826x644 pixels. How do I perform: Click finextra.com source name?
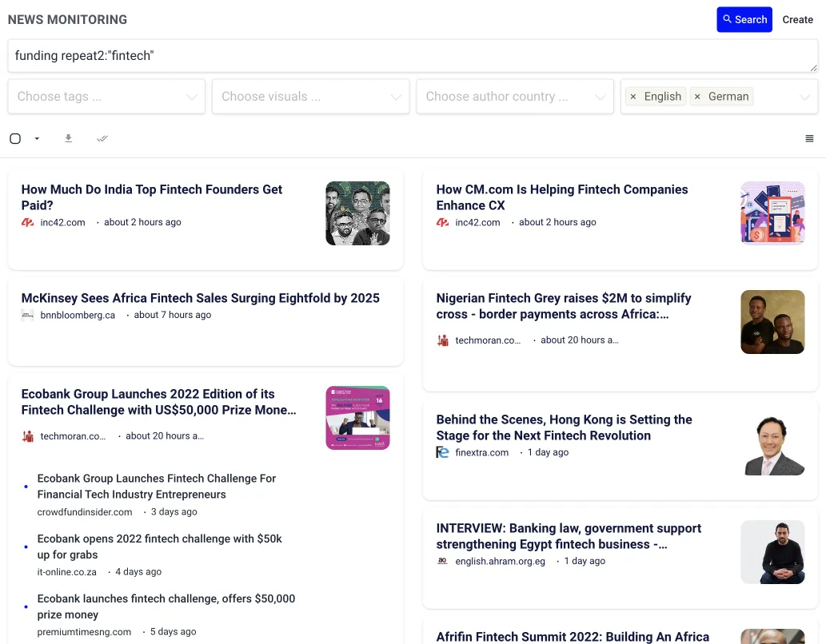pos(482,452)
